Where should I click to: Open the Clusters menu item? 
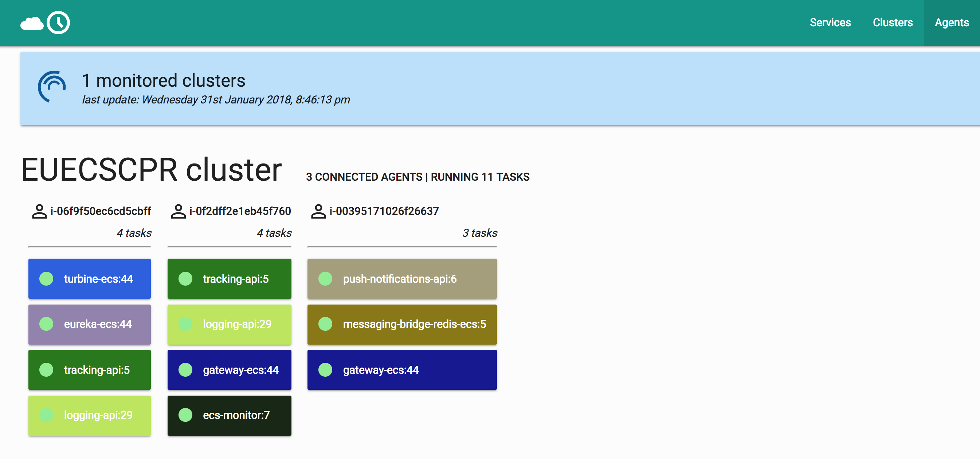[x=893, y=23]
